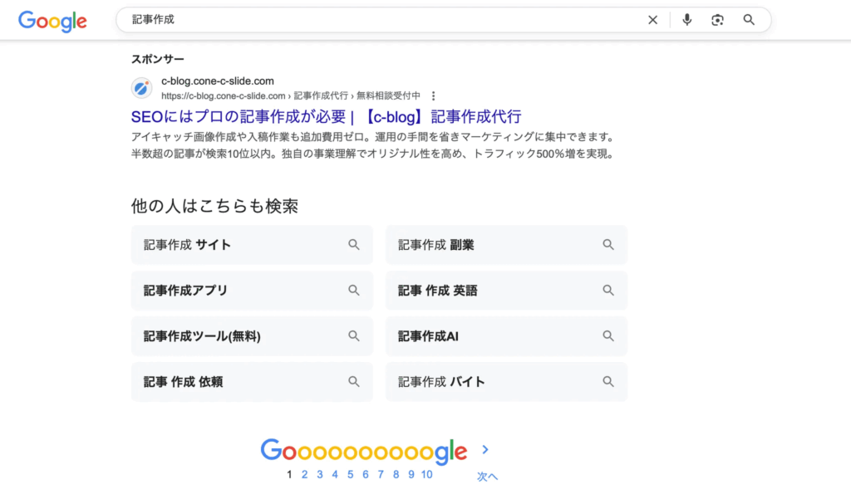This screenshot has height=504, width=851.
Task: Search related query 記事作成アプリ
Action: pos(252,291)
